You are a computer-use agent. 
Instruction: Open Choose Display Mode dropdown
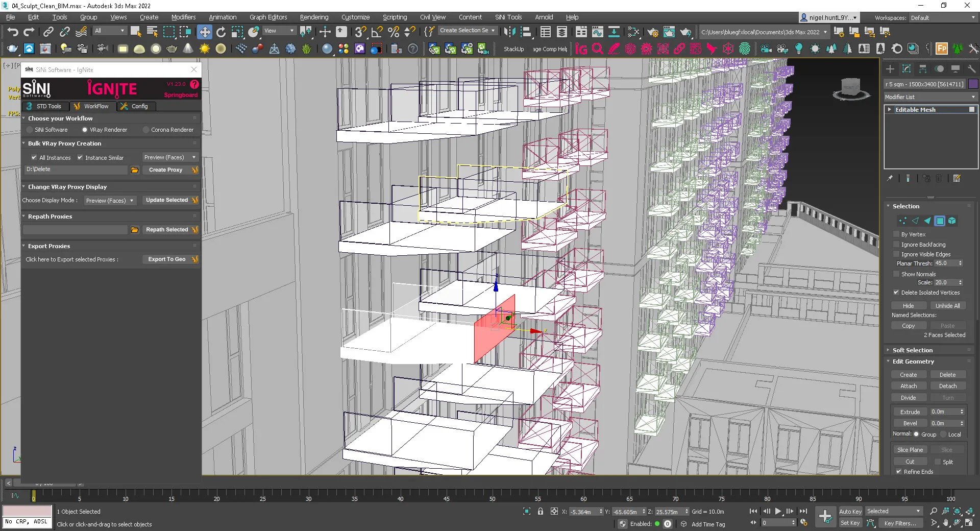(x=110, y=201)
